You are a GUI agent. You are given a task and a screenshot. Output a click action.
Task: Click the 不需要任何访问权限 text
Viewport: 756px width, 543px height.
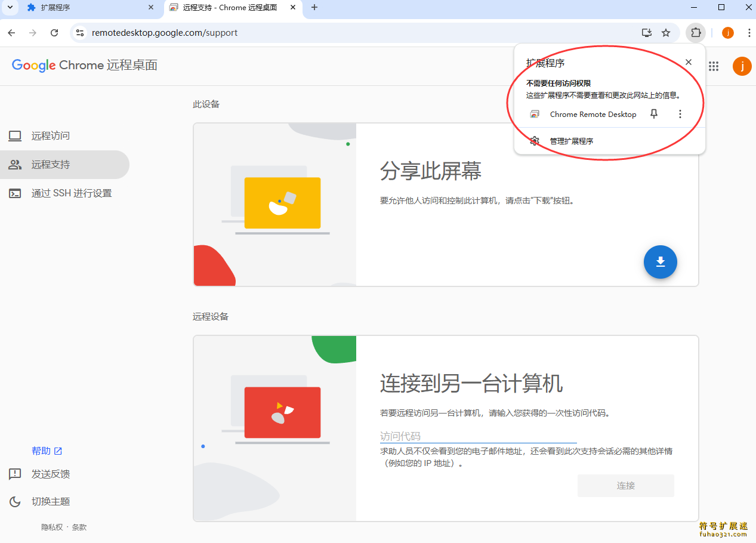pyautogui.click(x=558, y=84)
